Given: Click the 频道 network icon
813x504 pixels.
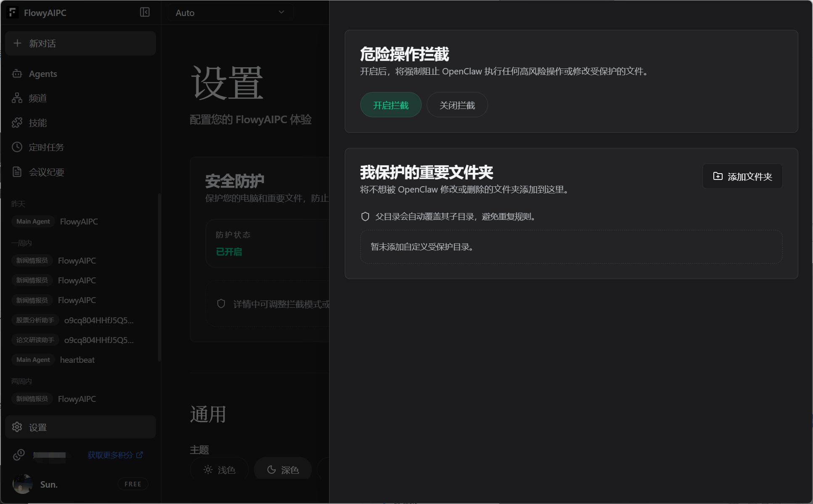Looking at the screenshot, I should point(17,98).
